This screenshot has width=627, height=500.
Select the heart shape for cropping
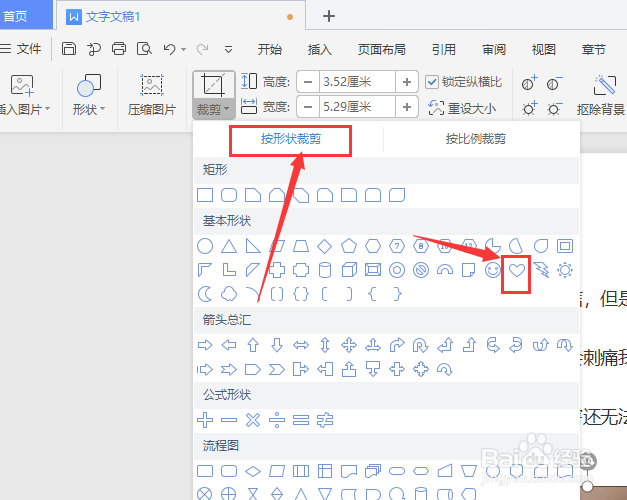[517, 270]
